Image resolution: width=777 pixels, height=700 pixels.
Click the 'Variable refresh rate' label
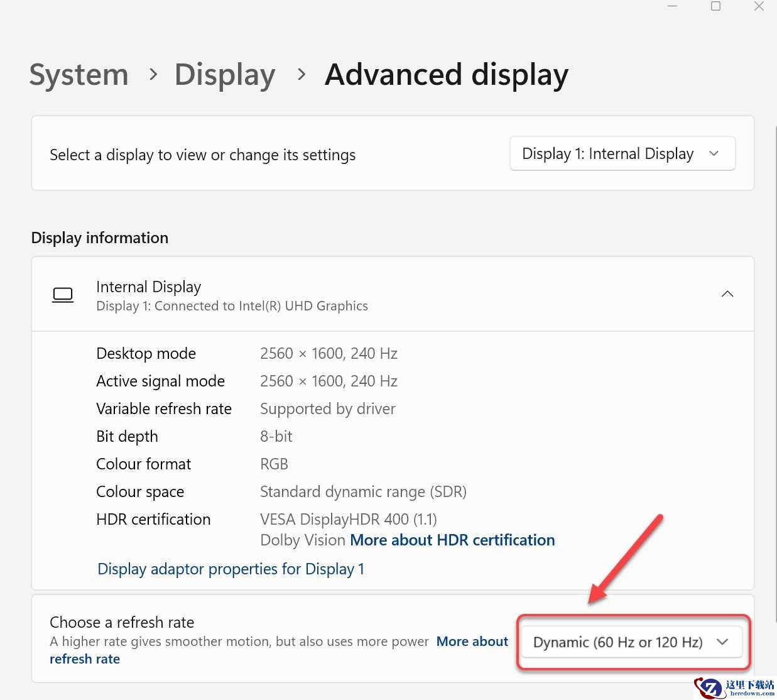pos(164,408)
